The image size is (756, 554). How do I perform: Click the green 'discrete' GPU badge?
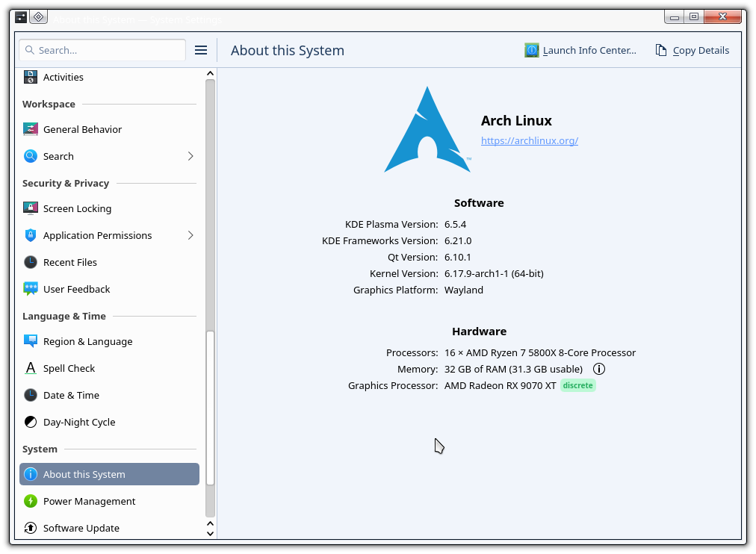click(x=577, y=385)
